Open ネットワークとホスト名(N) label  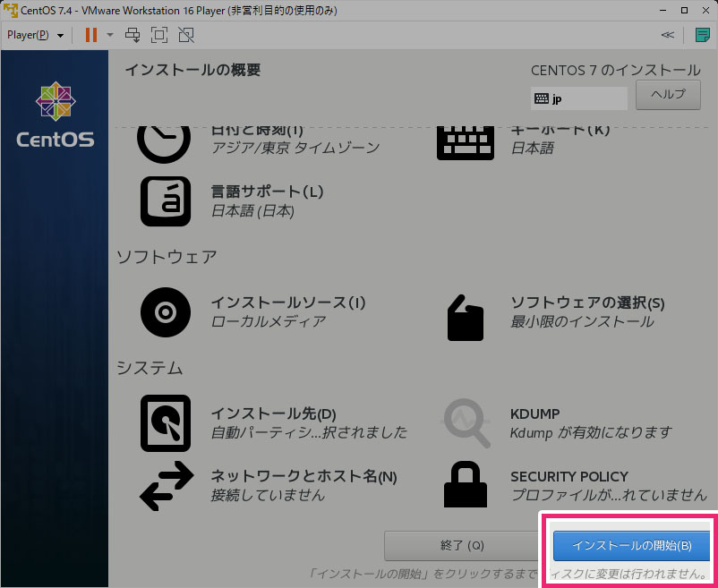(303, 477)
